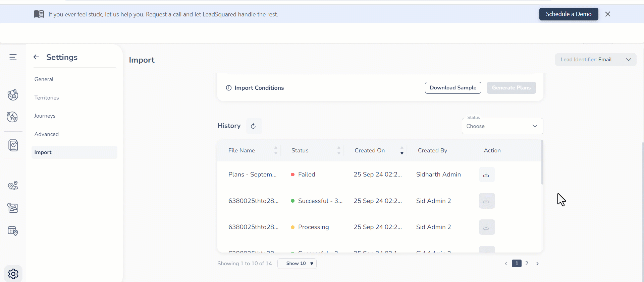Download the failed Plans import file
The image size is (644, 282).
486,174
